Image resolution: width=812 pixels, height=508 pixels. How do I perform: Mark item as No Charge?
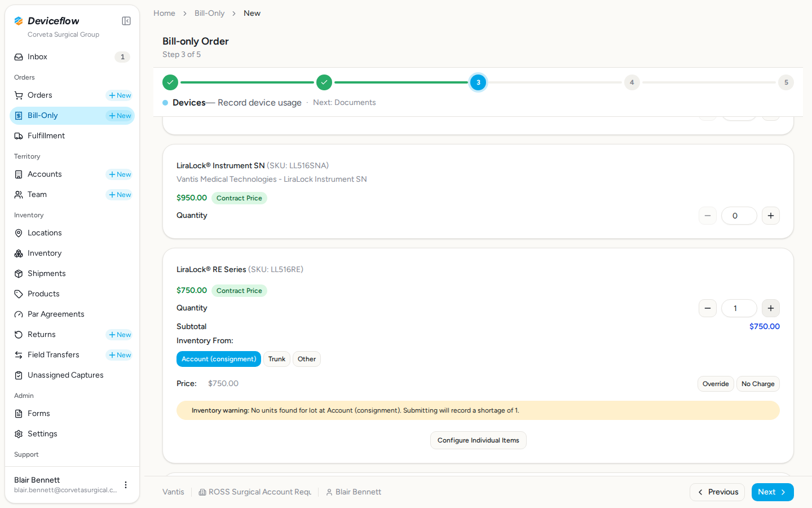pos(758,384)
